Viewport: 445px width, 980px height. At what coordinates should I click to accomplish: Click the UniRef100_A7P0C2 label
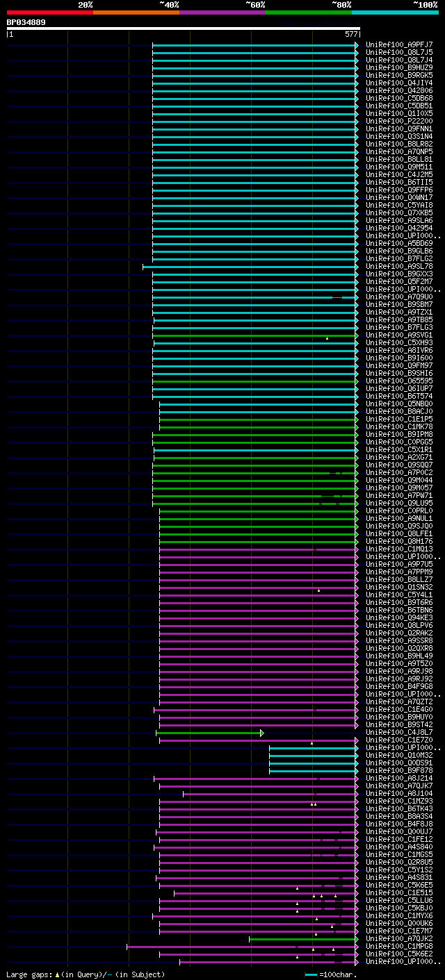tap(399, 472)
